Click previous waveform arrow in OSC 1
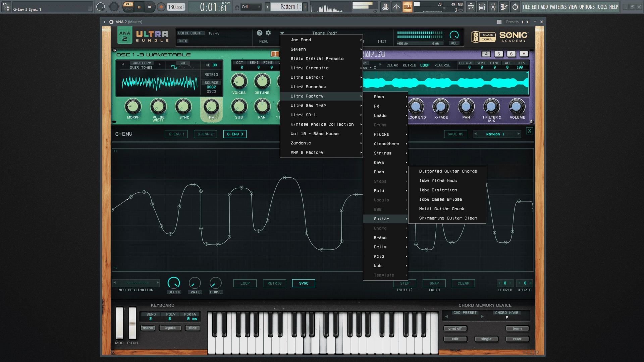The image size is (644, 362). click(123, 64)
